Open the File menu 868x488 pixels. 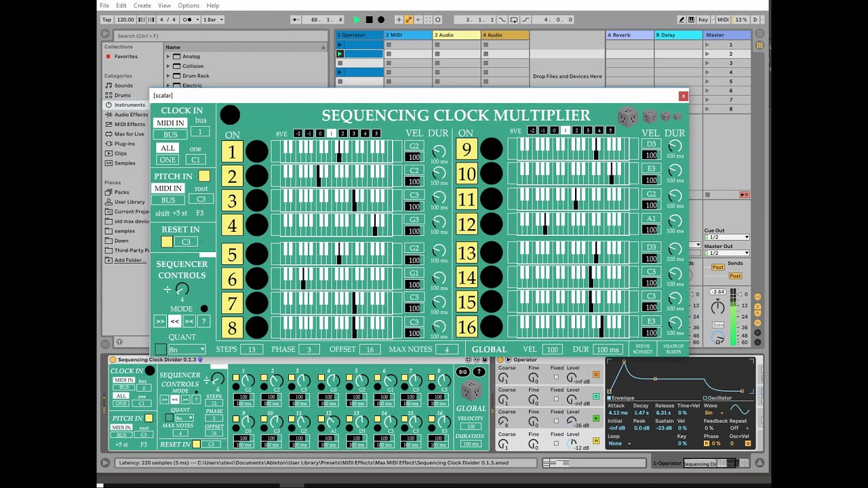pyautogui.click(x=104, y=5)
